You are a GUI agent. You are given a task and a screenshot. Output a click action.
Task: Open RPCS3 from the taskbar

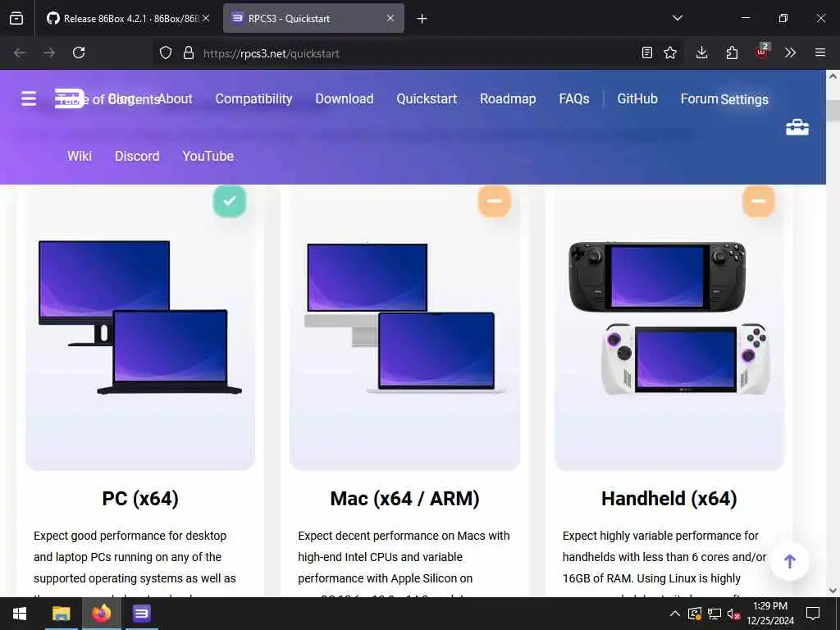pyautogui.click(x=142, y=614)
